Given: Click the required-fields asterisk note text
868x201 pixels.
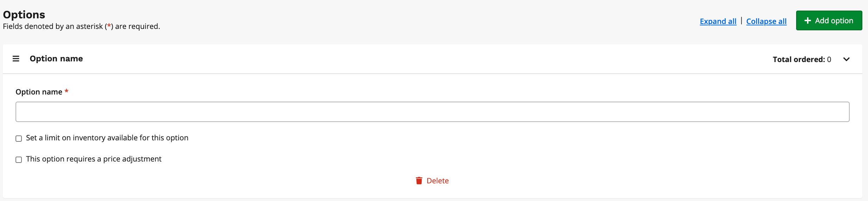Looking at the screenshot, I should click(x=81, y=26).
